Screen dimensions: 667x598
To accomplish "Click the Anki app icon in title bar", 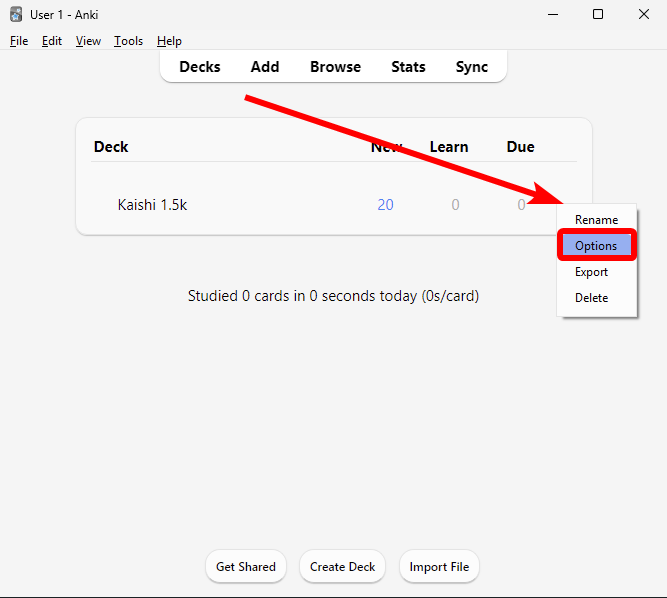I will coord(16,14).
